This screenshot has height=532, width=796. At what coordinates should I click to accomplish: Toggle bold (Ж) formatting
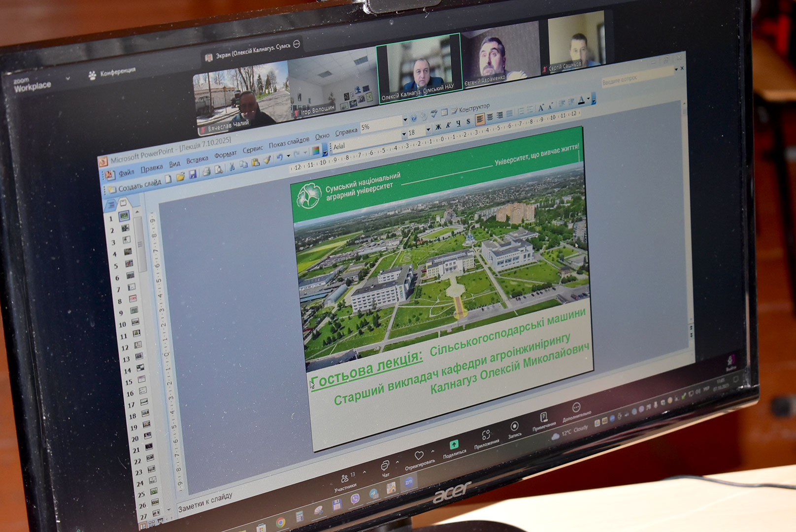coord(438,127)
